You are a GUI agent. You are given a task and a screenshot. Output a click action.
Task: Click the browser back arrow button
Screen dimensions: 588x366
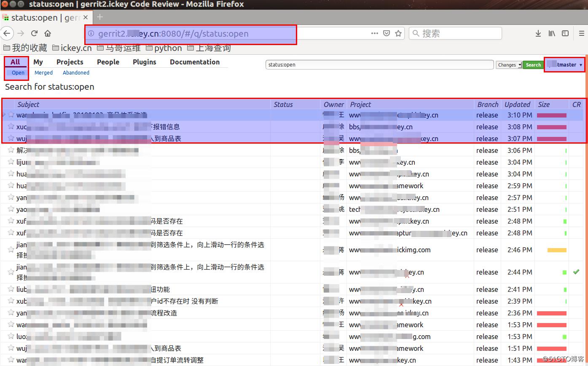(7, 33)
